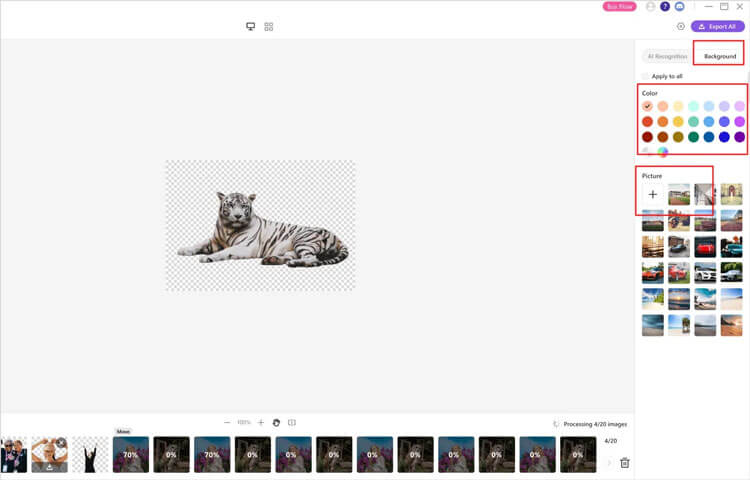Download the second thumbnail with export icon
The height and width of the screenshot is (480, 750).
point(49,467)
